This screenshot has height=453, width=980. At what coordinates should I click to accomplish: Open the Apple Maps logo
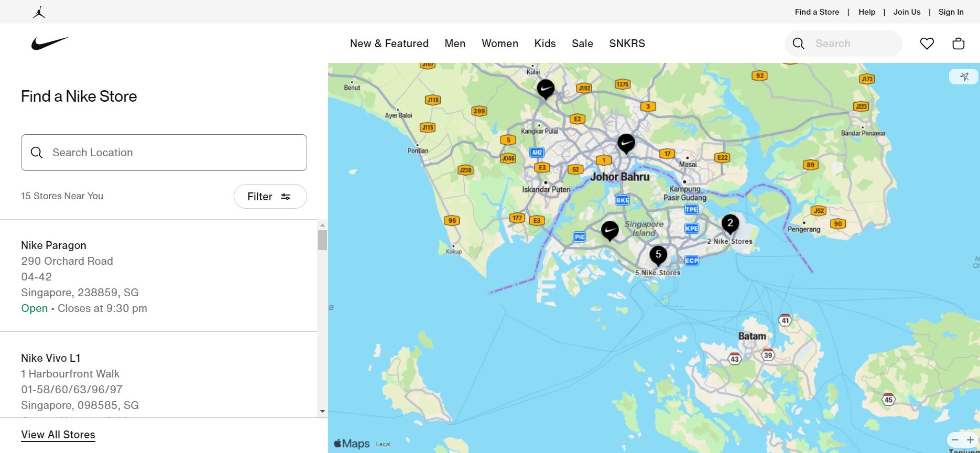(352, 444)
